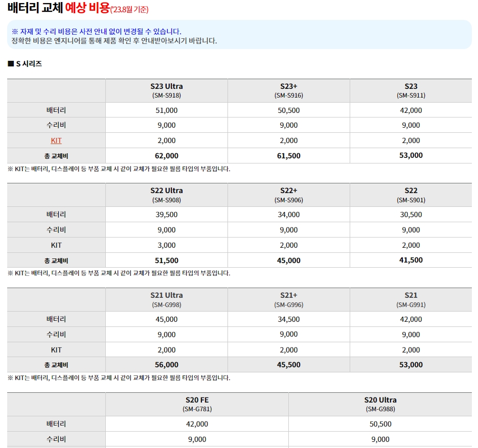Click the S22 Ultra column header
This screenshot has height=448, width=478.
[166, 194]
